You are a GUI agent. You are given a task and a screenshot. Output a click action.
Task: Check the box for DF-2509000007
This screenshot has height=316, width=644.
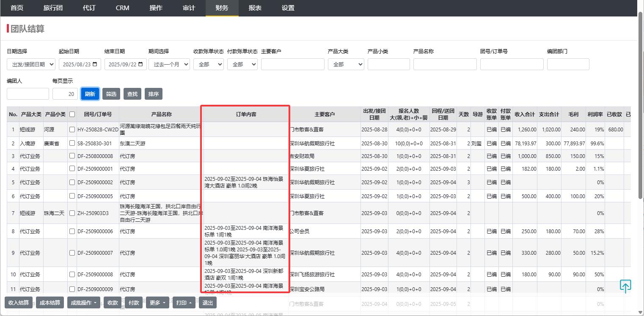(72, 253)
